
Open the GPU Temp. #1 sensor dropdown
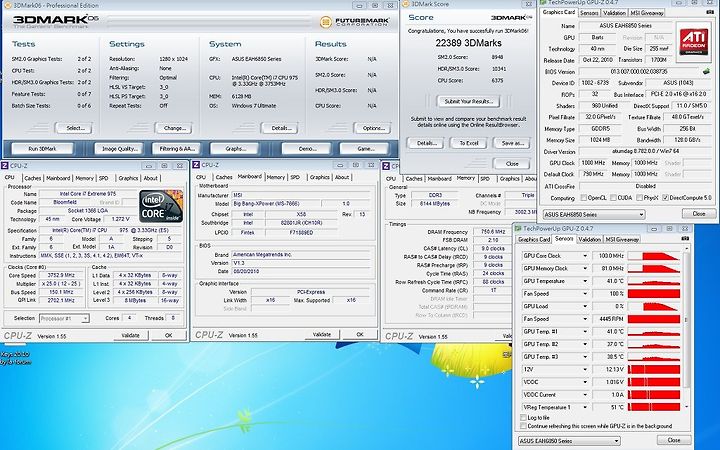[585, 332]
